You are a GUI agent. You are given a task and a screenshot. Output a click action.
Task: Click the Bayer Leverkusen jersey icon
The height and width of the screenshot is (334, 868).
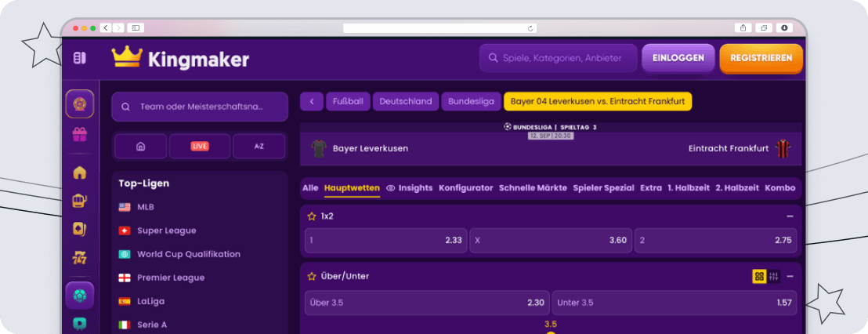tap(319, 148)
